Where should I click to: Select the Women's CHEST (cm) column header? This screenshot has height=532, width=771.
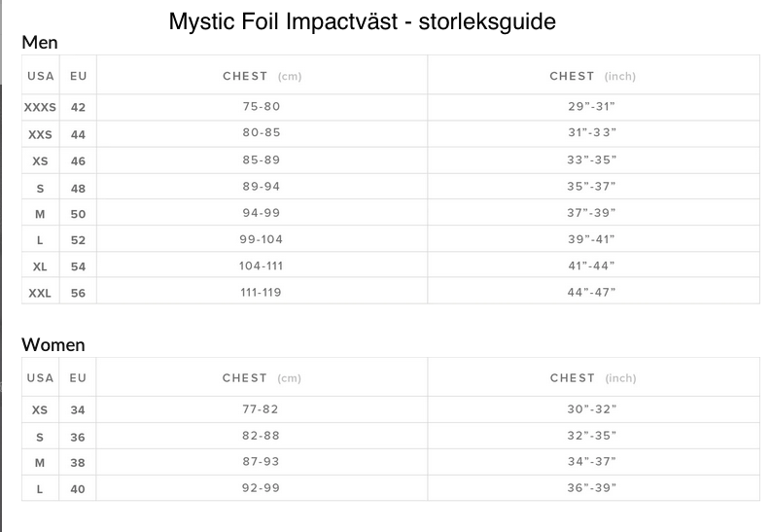click(x=262, y=378)
